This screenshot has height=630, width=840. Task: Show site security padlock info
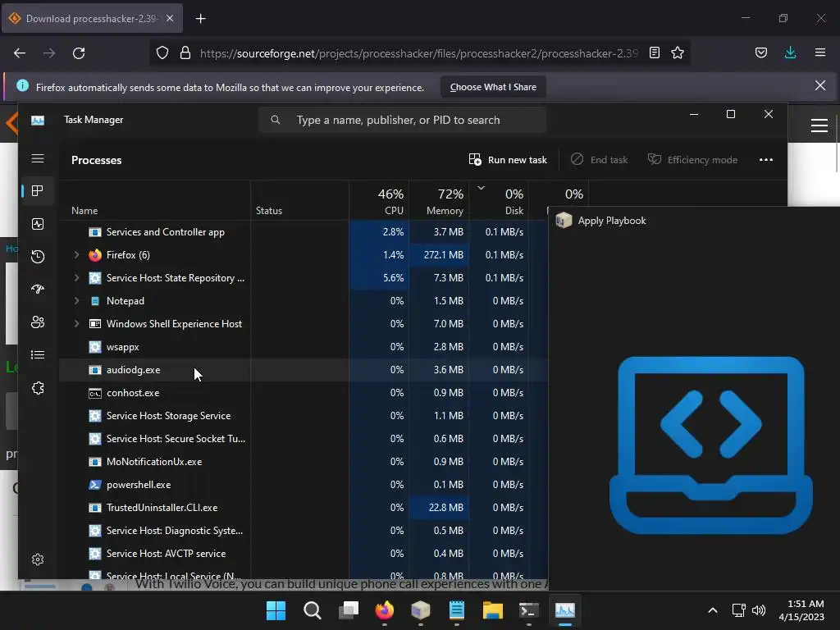(x=185, y=53)
